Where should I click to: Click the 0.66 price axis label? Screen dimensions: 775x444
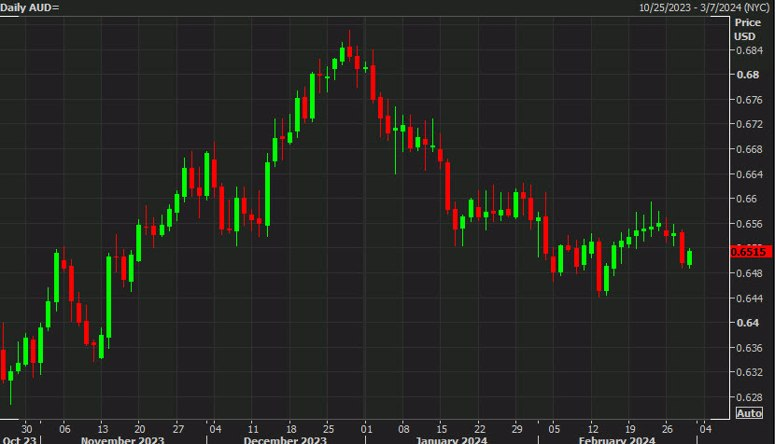pyautogui.click(x=746, y=199)
